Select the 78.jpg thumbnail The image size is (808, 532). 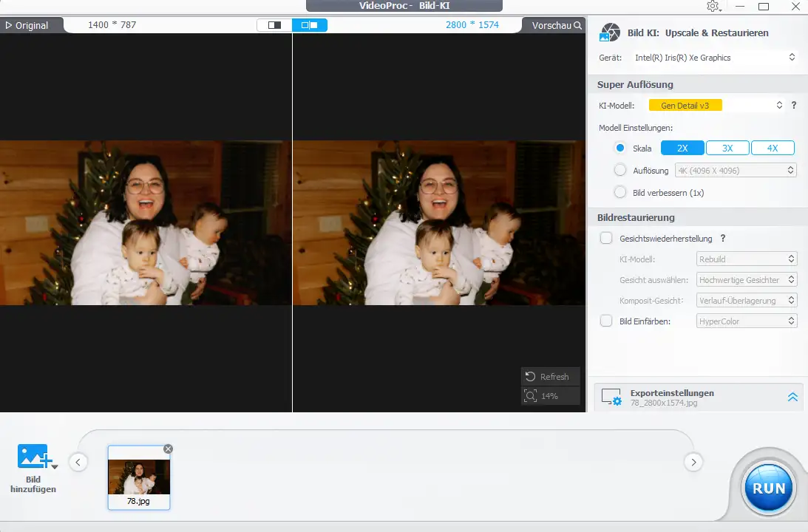pyautogui.click(x=139, y=477)
